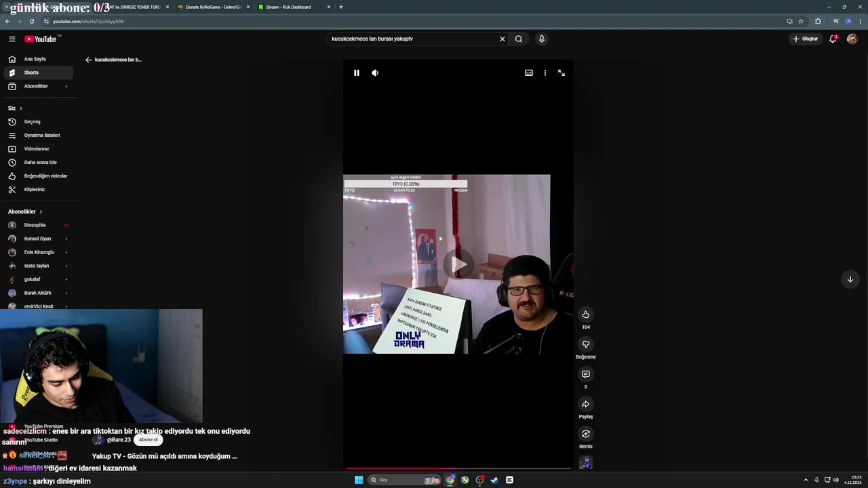Open the YouTube hamburger guide menu
Image resolution: width=868 pixels, height=488 pixels.
coord(12,39)
